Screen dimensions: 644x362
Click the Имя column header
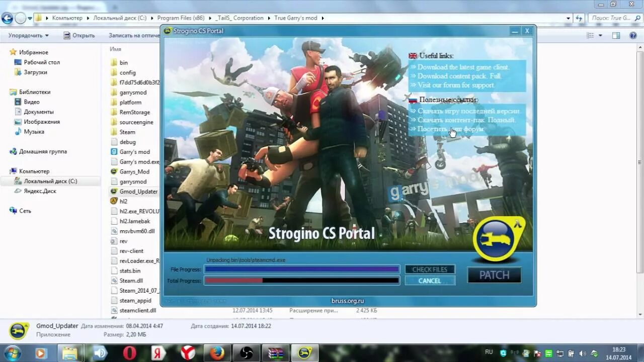[116, 49]
